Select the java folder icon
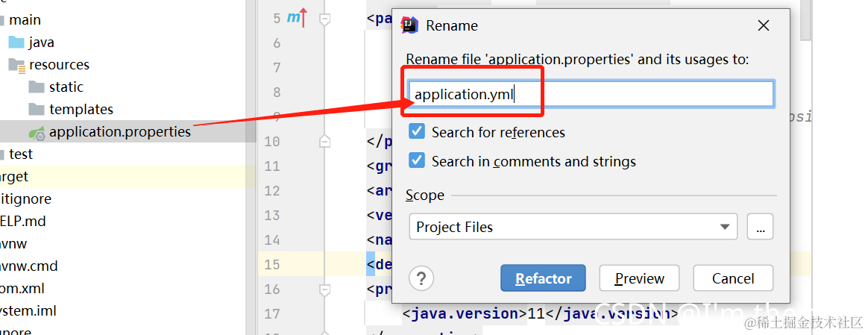Image resolution: width=868 pixels, height=335 pixels. click(x=16, y=42)
